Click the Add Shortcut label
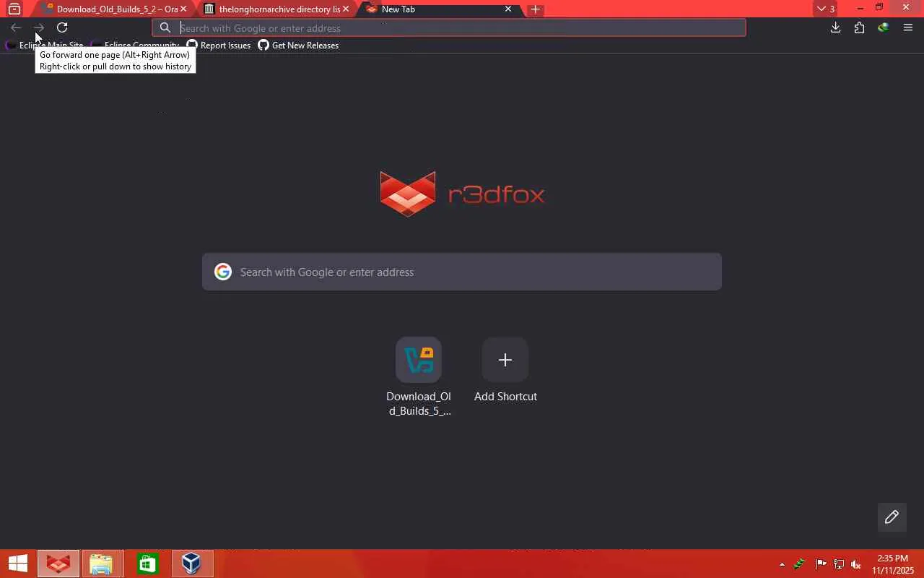Image resolution: width=924 pixels, height=578 pixels. (505, 397)
